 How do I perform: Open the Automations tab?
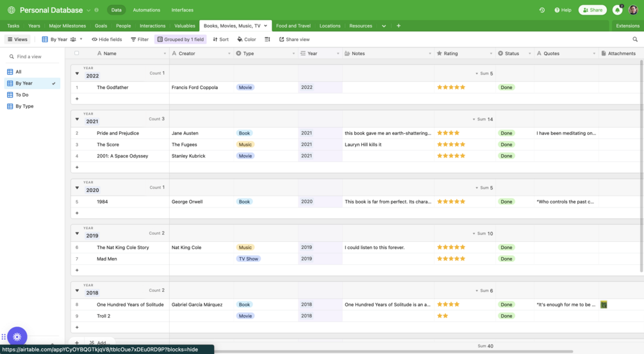pyautogui.click(x=147, y=10)
